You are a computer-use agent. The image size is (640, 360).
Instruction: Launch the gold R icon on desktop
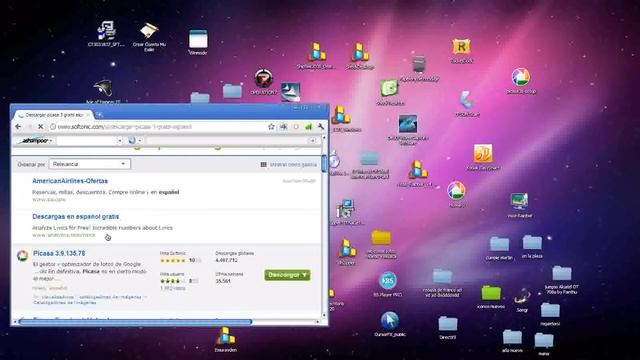click(462, 51)
